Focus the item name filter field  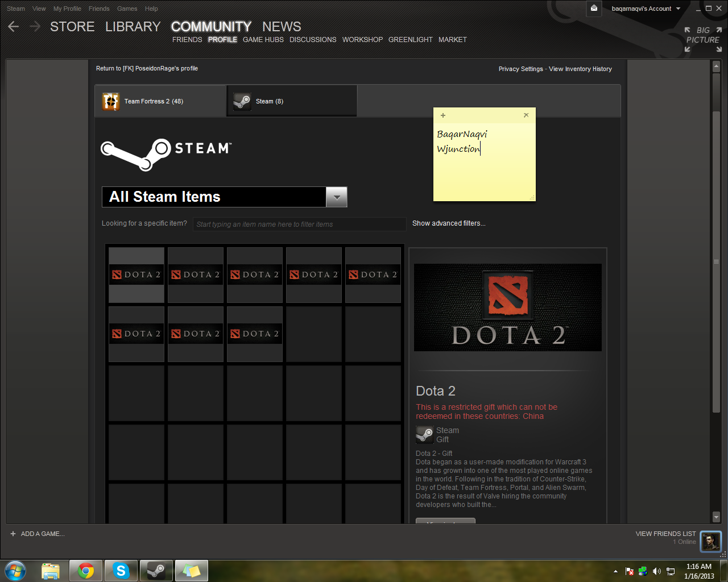pos(300,224)
